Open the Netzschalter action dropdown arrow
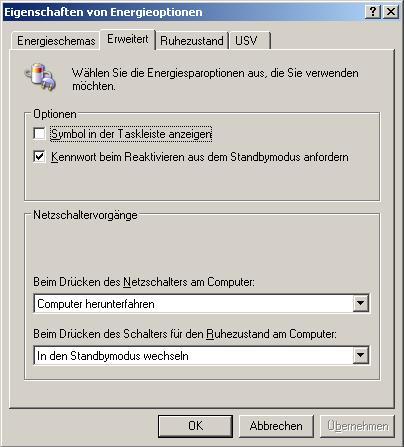This screenshot has height=447, width=404. tap(360, 303)
